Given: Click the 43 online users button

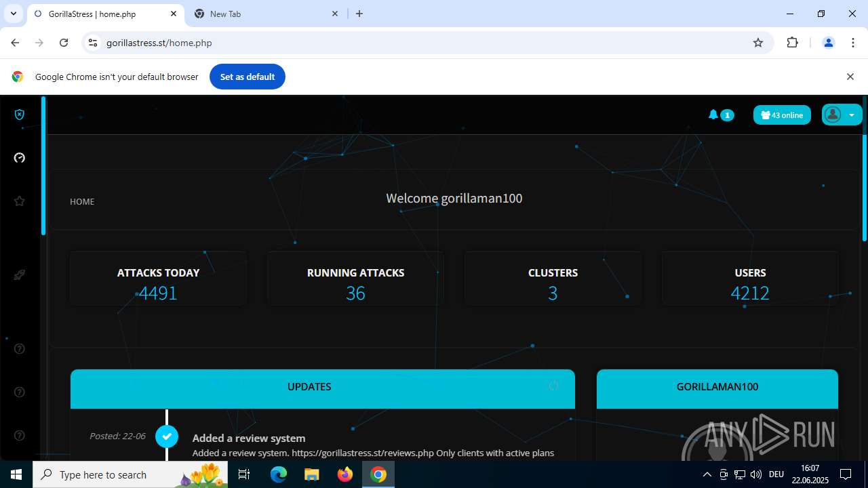Looking at the screenshot, I should (x=782, y=115).
